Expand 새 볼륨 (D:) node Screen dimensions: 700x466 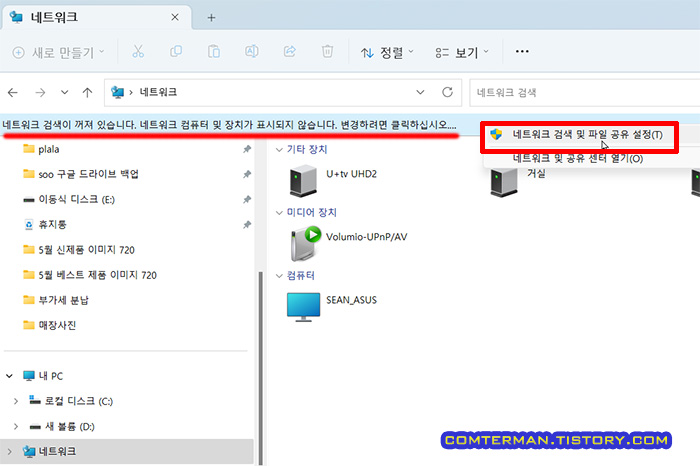16,427
